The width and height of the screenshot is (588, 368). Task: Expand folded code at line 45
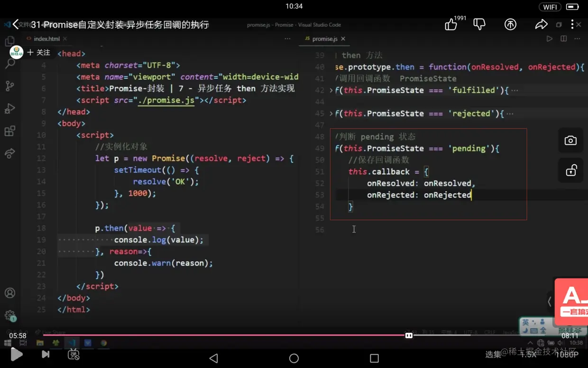(x=331, y=113)
